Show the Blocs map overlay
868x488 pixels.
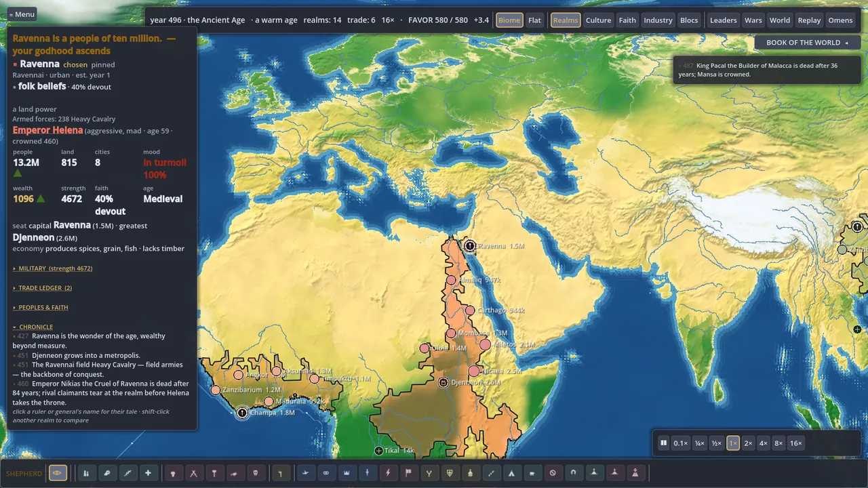point(689,20)
